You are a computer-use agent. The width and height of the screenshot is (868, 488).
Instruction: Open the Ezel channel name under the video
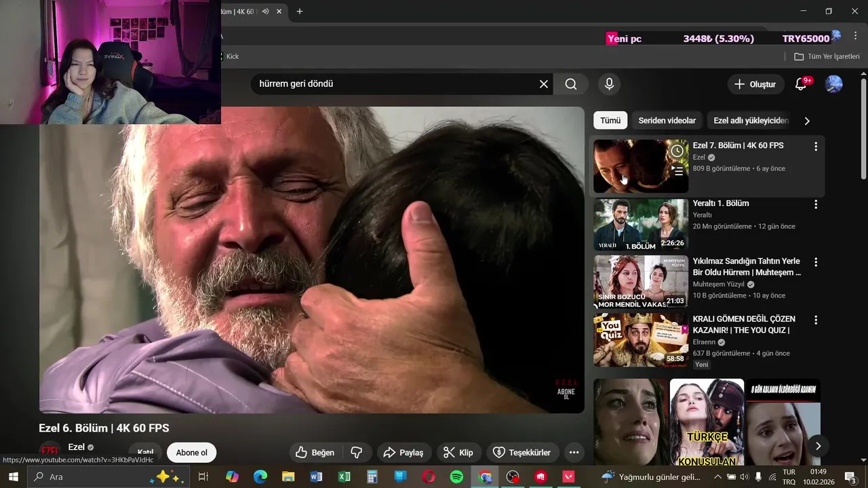pyautogui.click(x=77, y=447)
